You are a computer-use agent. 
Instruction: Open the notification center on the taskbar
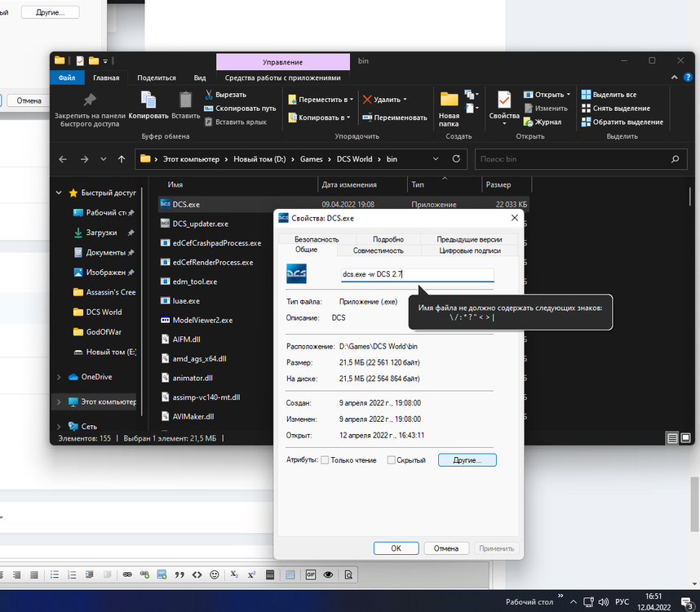coord(686,603)
